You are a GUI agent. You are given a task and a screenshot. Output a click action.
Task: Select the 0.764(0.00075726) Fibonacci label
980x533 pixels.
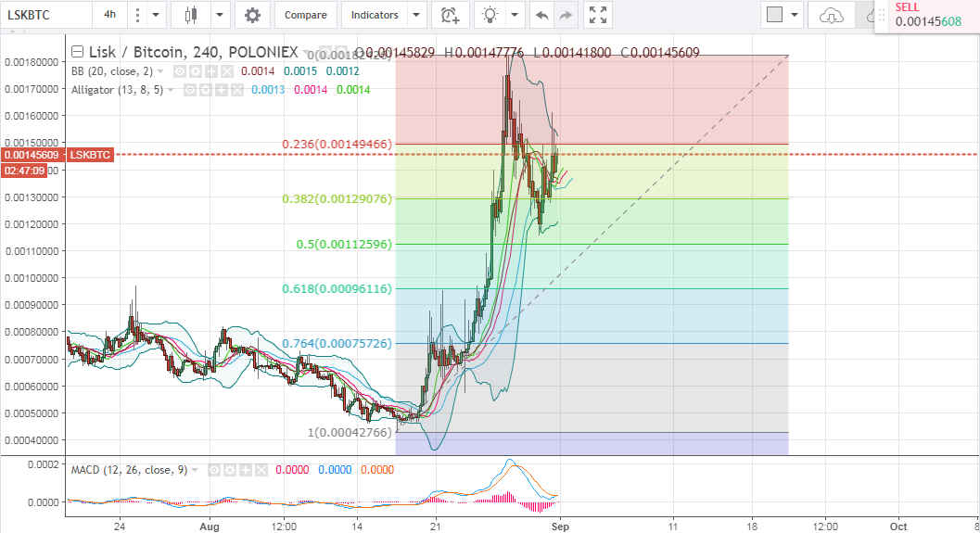coord(337,344)
